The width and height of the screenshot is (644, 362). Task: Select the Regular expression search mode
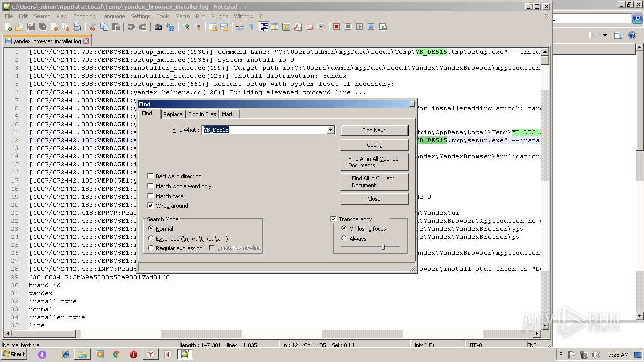pyautogui.click(x=151, y=248)
